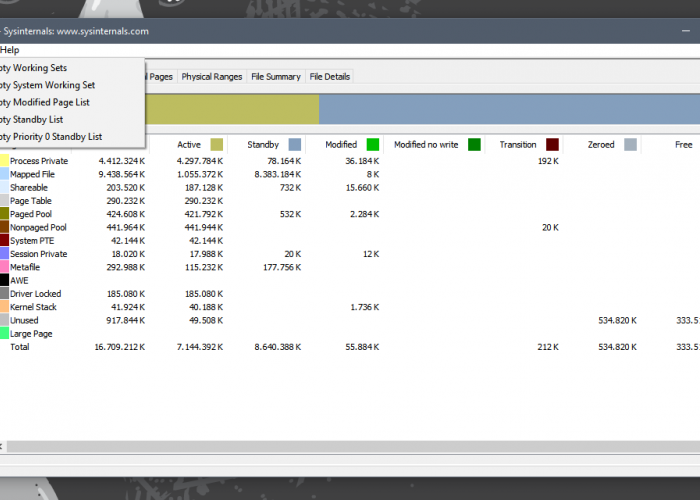Click the Active column olive color swatch
The image size is (700, 500).
click(x=217, y=145)
